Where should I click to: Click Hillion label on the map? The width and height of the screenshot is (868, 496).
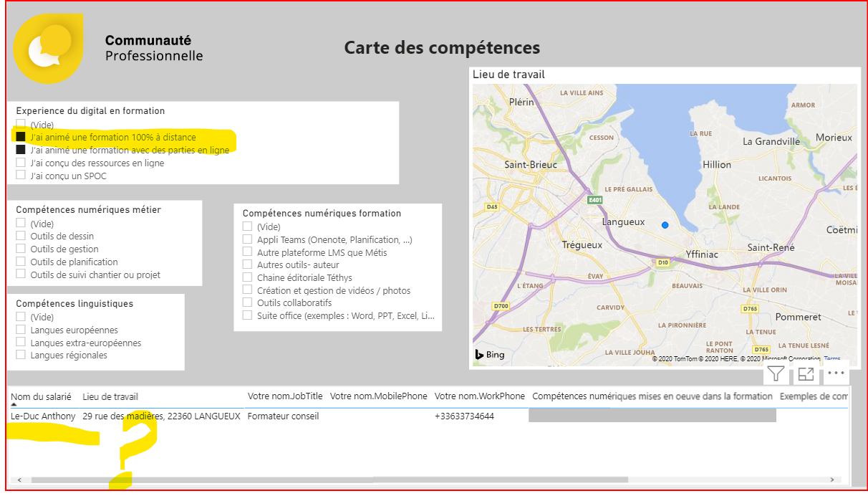pos(717,165)
